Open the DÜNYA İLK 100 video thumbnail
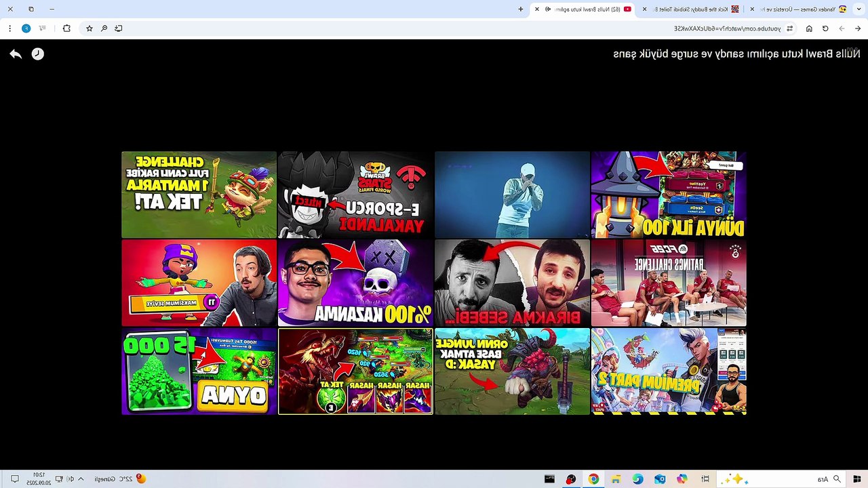The image size is (868, 488). 669,195
